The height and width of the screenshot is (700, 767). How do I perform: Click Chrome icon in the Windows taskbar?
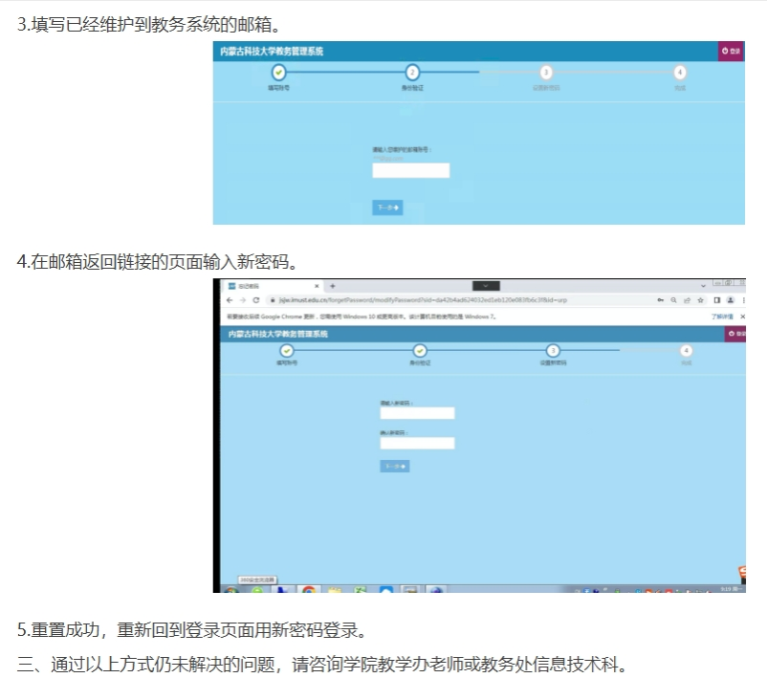coord(309,590)
